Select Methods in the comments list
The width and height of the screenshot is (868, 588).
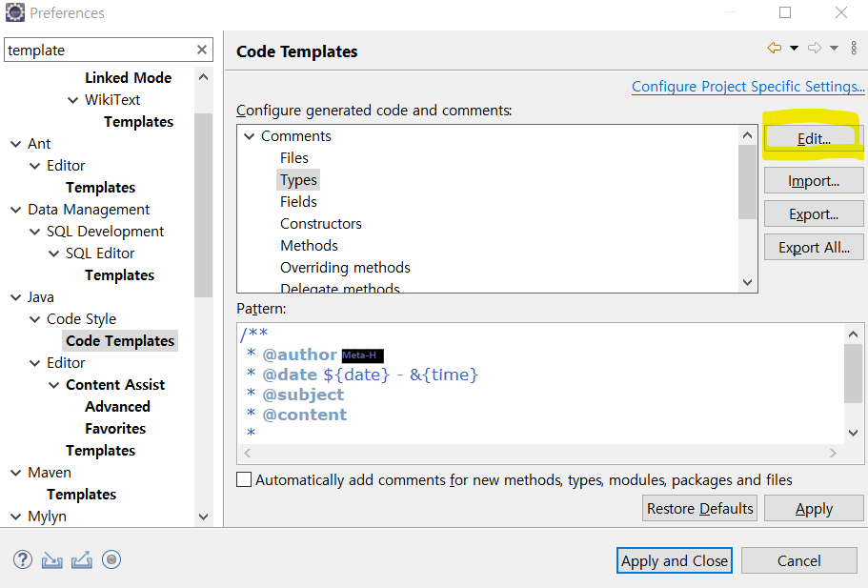point(309,245)
